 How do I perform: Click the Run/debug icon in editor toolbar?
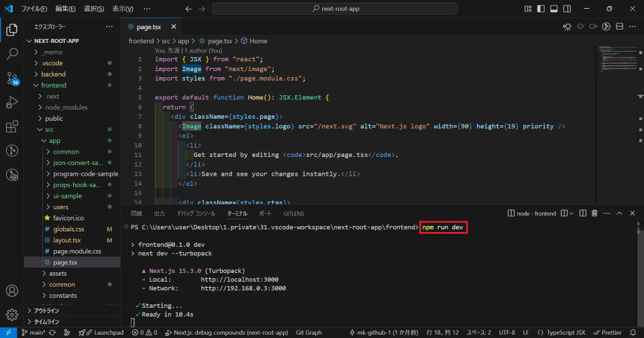pyautogui.click(x=606, y=27)
